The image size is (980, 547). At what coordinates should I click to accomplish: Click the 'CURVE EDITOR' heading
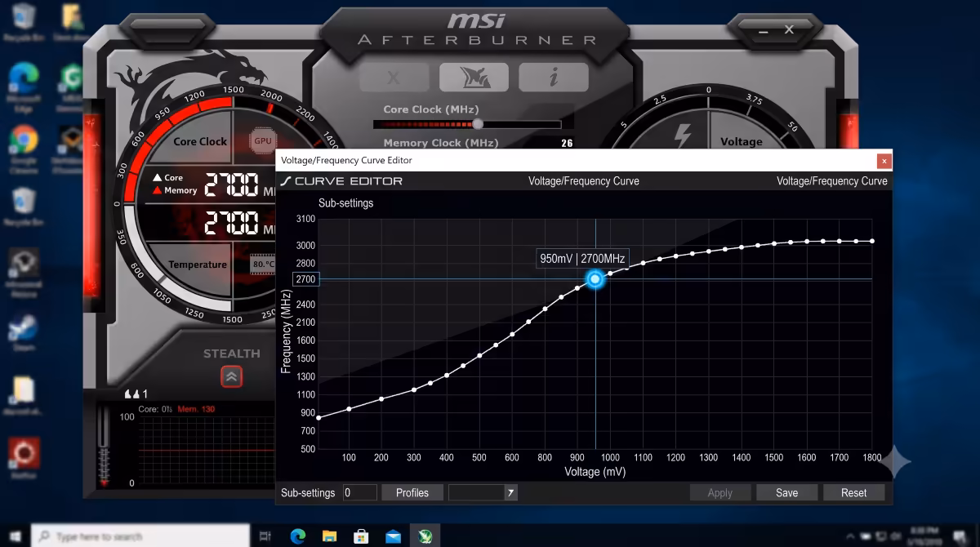349,181
